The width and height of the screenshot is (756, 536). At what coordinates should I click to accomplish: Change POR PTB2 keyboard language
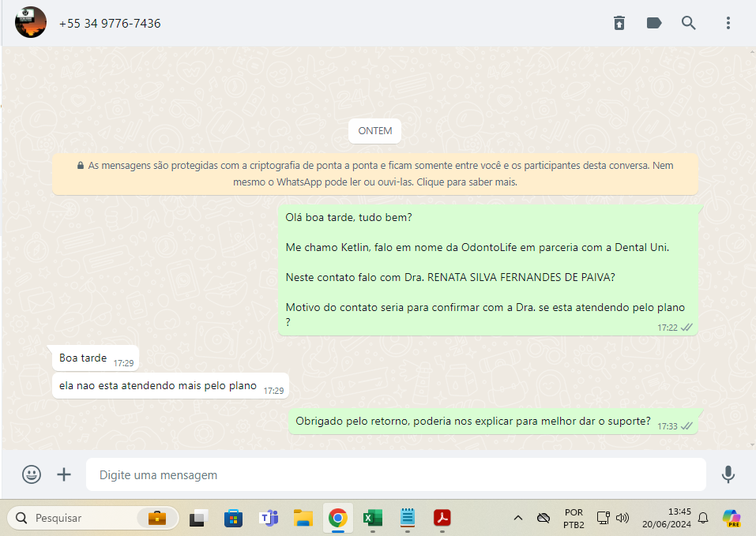574,518
